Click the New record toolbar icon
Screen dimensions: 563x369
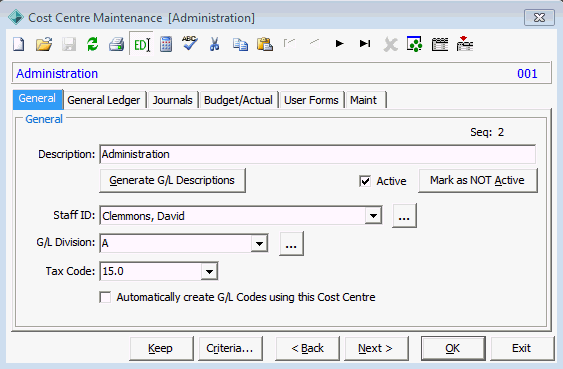19,45
